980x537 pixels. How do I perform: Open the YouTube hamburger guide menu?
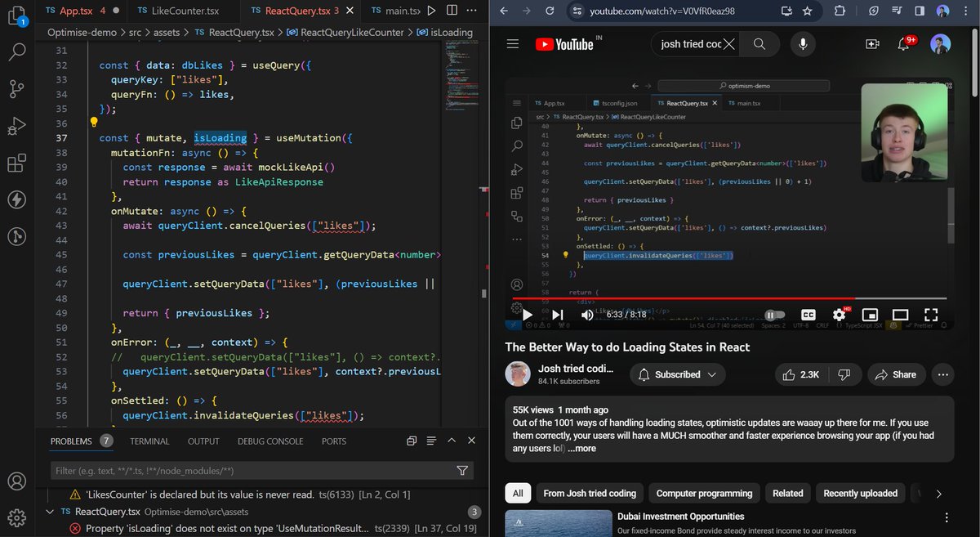tap(512, 44)
